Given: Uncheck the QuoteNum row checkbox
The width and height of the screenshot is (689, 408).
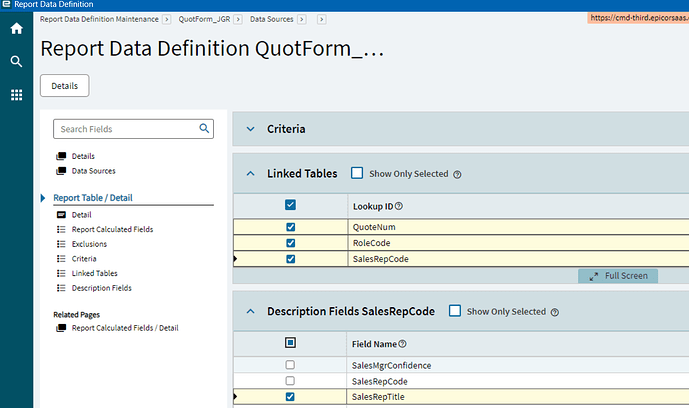Looking at the screenshot, I should click(290, 227).
